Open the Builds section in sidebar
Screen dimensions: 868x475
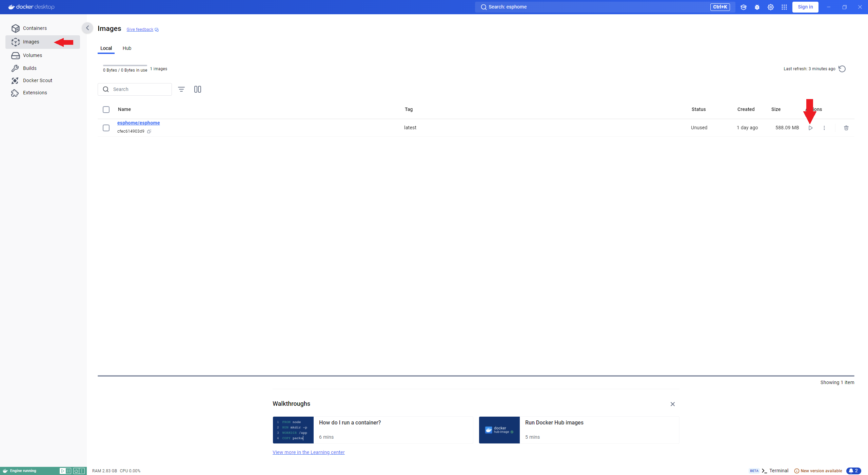43,68
